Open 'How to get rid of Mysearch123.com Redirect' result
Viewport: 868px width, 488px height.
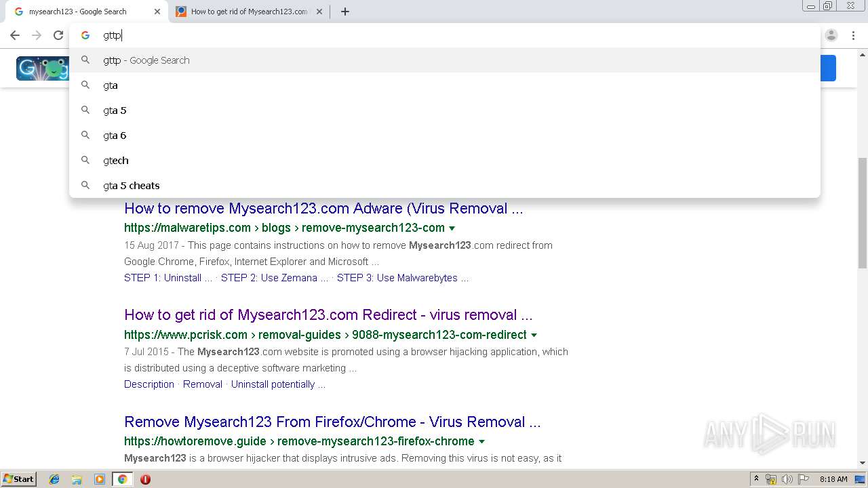[328, 315]
